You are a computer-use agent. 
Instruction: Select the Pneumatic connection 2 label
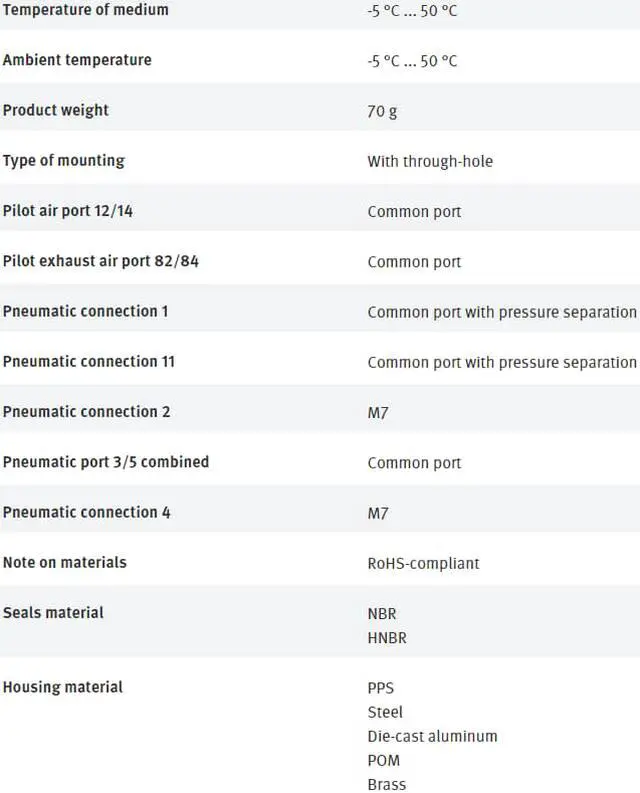coord(86,412)
